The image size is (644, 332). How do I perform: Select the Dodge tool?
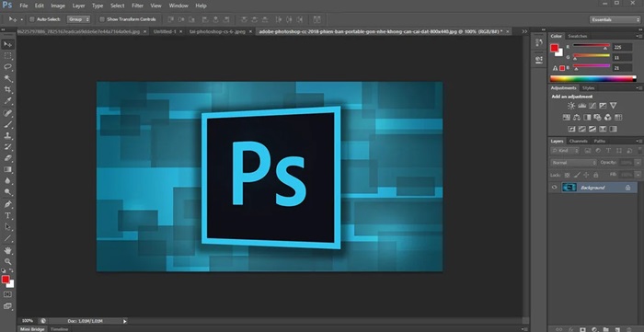pos(7,191)
